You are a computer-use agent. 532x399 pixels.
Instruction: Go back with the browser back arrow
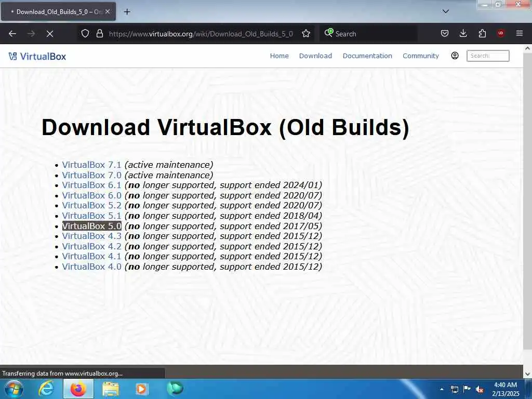coord(12,34)
